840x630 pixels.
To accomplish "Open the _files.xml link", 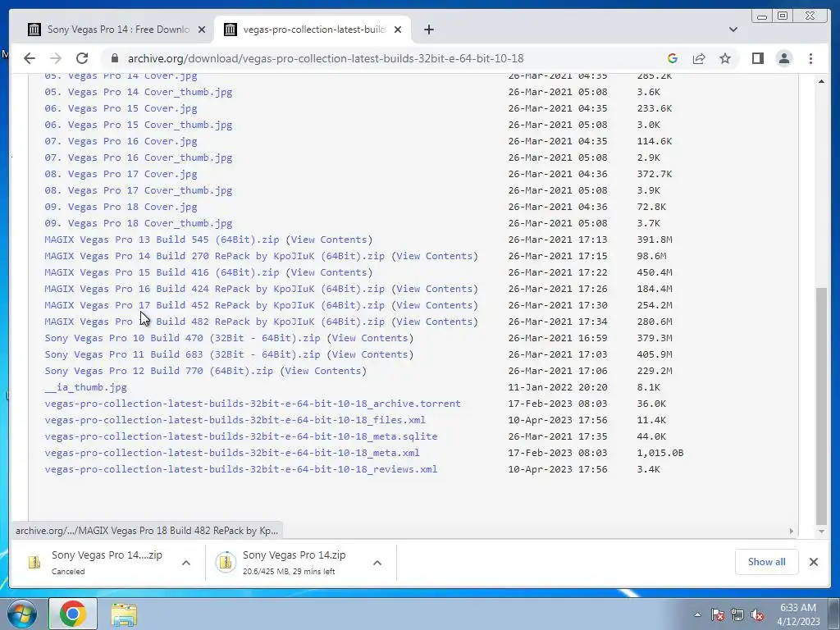I will 235,420.
